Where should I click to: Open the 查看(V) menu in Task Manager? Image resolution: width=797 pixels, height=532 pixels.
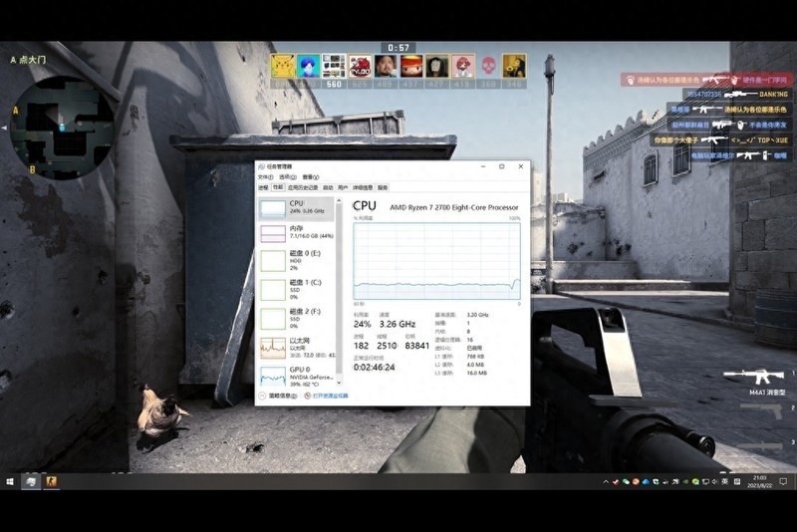point(311,176)
